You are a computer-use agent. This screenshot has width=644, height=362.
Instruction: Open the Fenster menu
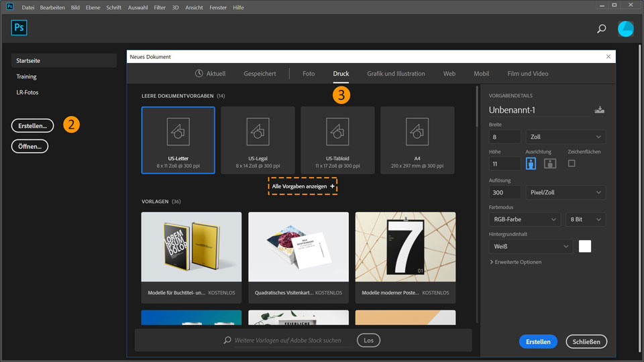(217, 7)
